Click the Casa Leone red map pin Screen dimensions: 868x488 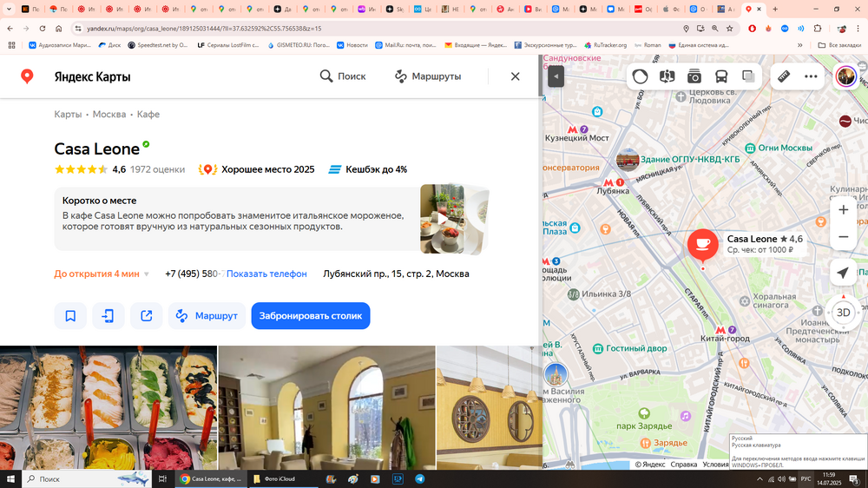click(702, 244)
